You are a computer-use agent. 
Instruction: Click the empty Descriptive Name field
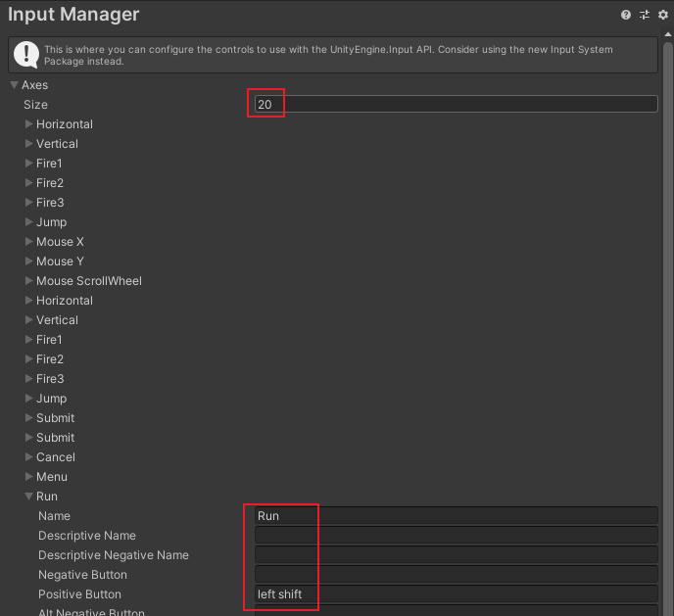point(457,536)
